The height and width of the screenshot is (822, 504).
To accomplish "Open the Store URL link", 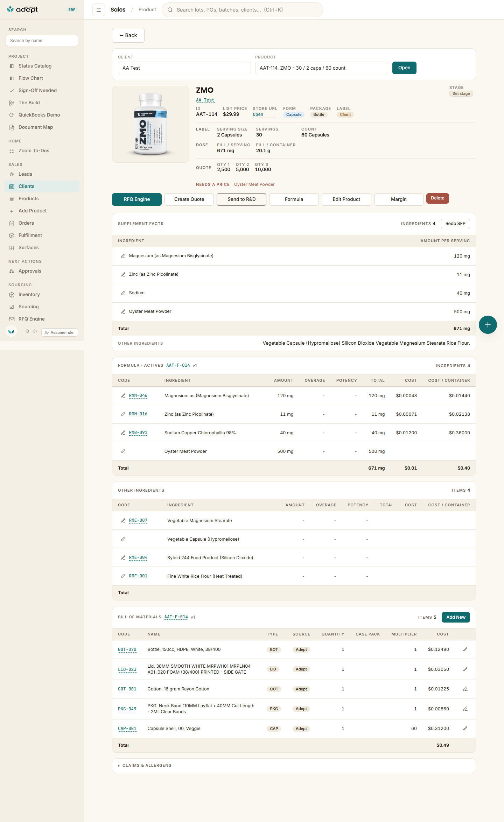I will pos(258,114).
